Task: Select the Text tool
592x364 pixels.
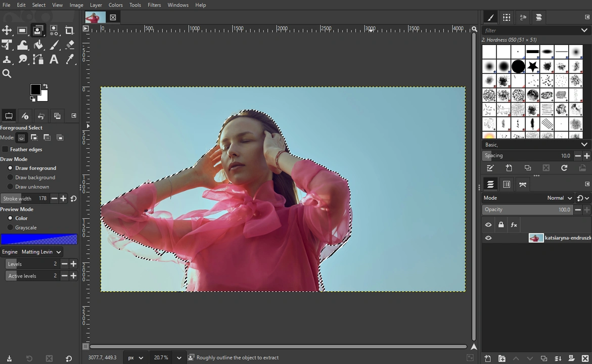Action: (54, 59)
